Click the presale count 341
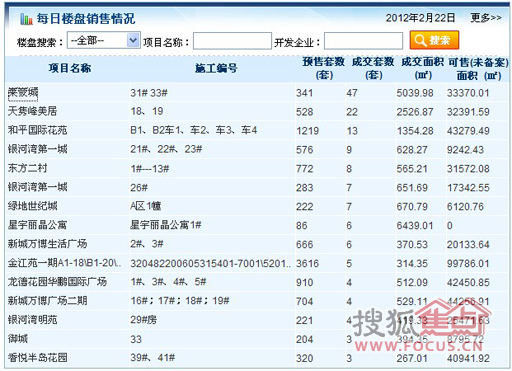This screenshot has height=371, width=512. click(x=305, y=93)
